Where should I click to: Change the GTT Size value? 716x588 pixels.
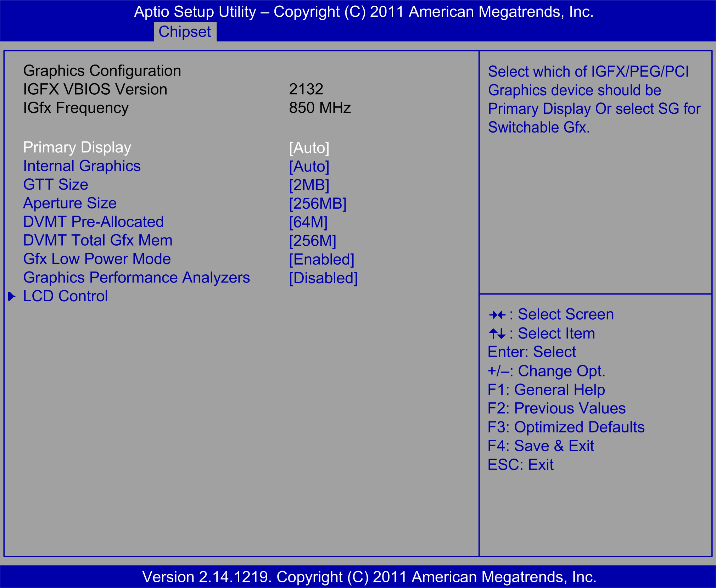(55, 185)
